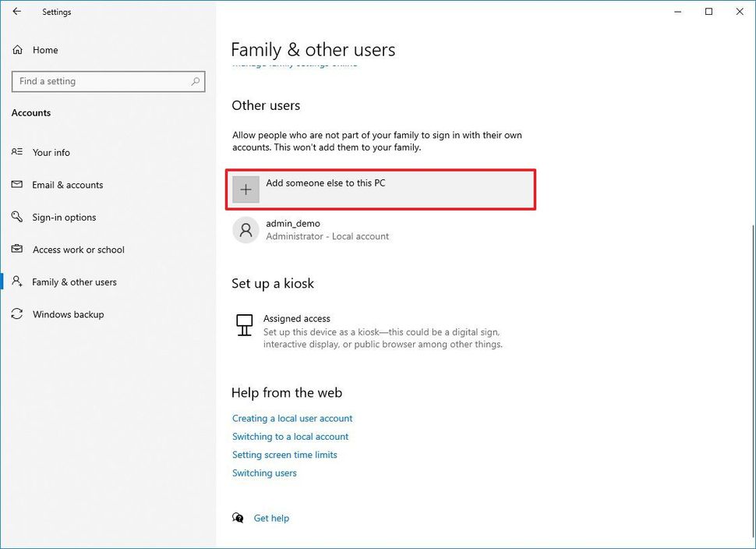Select Access work or school
Viewport: 756px width, 549px height.
pyautogui.click(x=79, y=250)
